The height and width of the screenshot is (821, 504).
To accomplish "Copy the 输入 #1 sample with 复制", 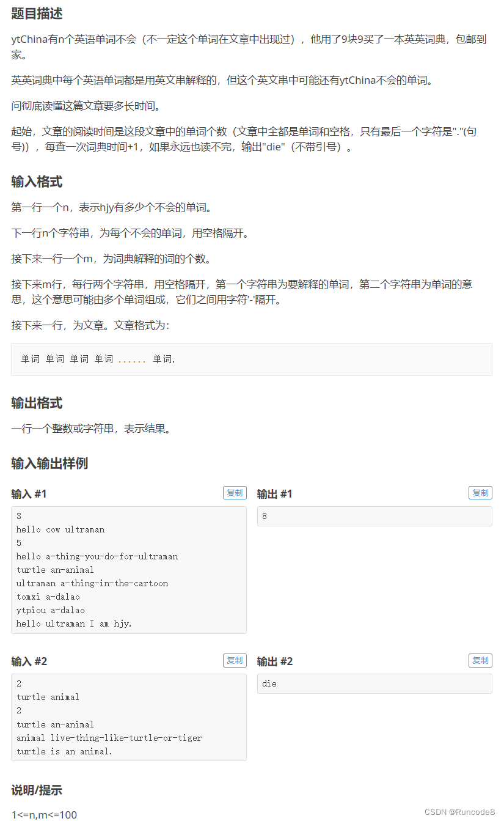I will pos(235,493).
